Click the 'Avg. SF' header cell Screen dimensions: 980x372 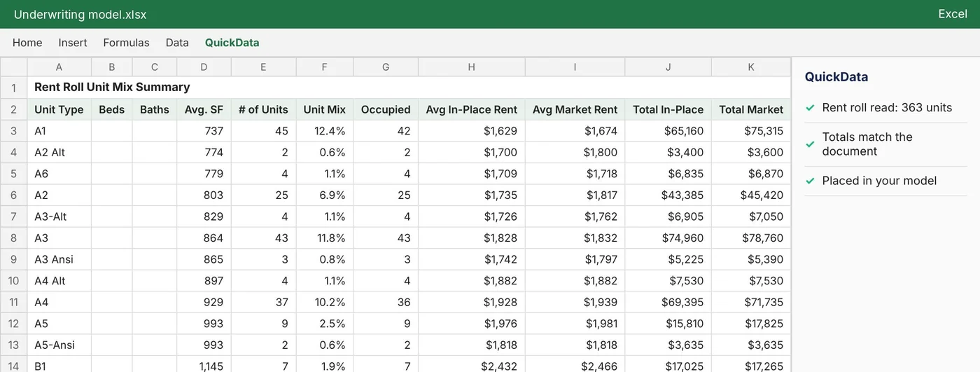pyautogui.click(x=204, y=109)
